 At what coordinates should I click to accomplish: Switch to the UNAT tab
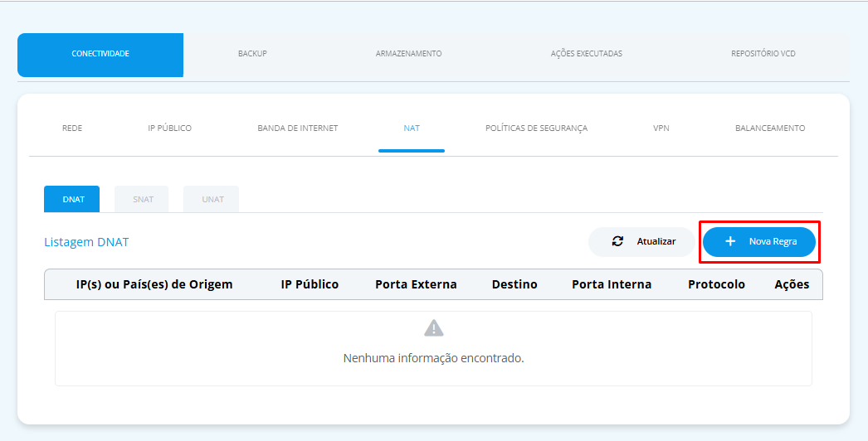[x=212, y=199]
